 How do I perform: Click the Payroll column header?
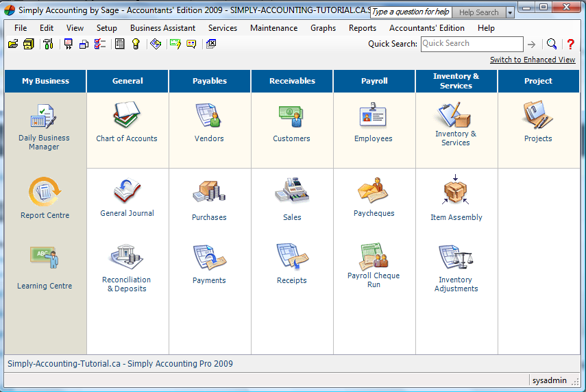(x=374, y=81)
